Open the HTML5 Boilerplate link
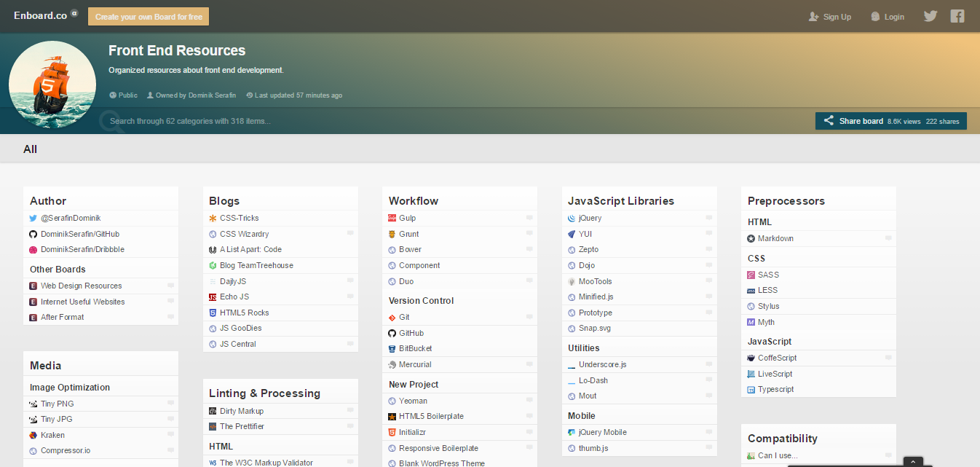Image resolution: width=980 pixels, height=467 pixels. (431, 416)
